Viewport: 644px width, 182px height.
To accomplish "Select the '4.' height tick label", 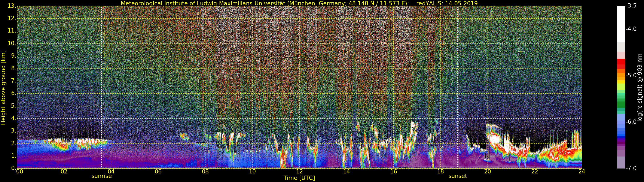I will (x=13, y=118).
